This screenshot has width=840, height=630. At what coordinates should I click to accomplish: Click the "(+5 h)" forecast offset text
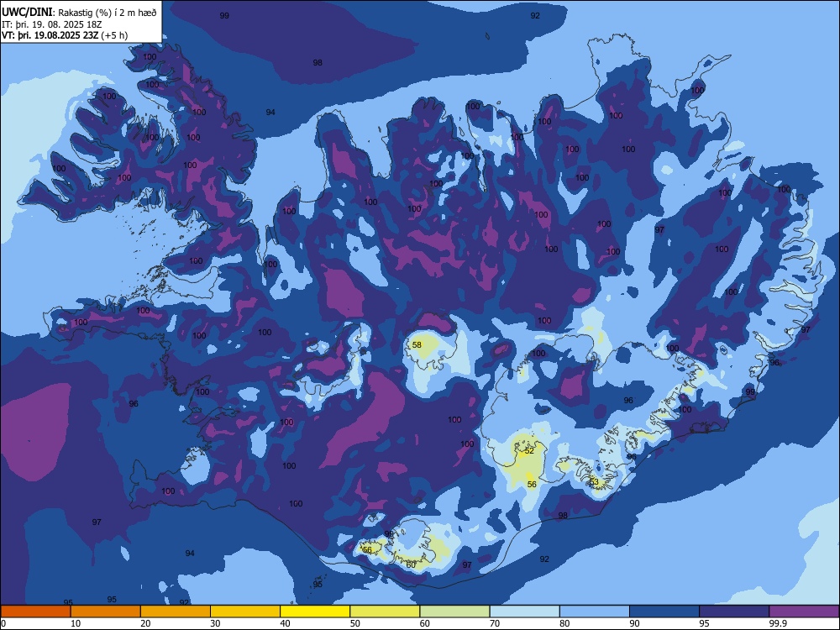(114, 35)
